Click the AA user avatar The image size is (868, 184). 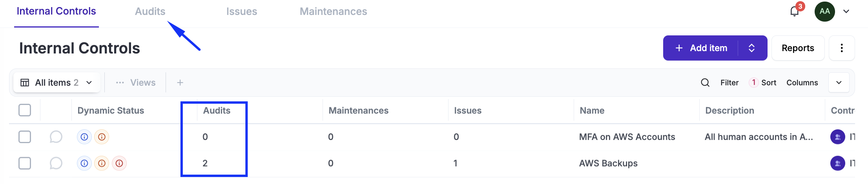(x=824, y=11)
